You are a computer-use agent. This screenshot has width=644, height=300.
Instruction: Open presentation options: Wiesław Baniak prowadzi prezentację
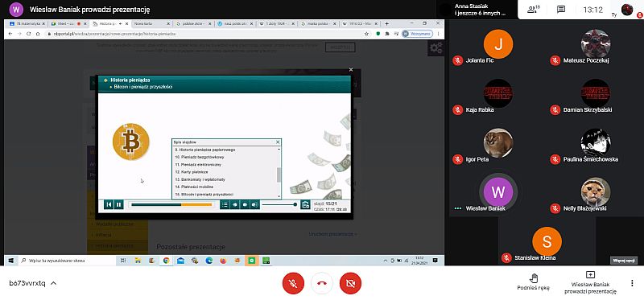[590, 282]
